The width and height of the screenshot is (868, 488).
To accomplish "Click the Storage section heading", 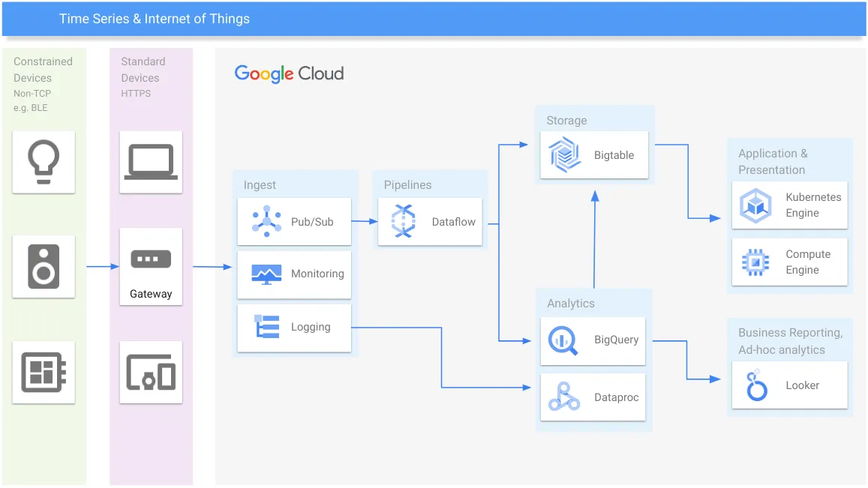I will click(x=566, y=121).
